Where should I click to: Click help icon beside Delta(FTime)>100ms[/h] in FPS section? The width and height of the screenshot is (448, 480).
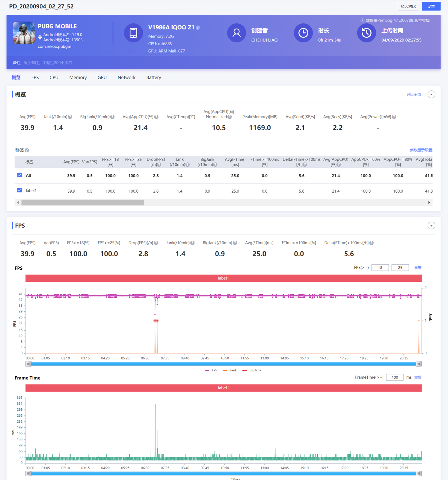click(x=372, y=243)
